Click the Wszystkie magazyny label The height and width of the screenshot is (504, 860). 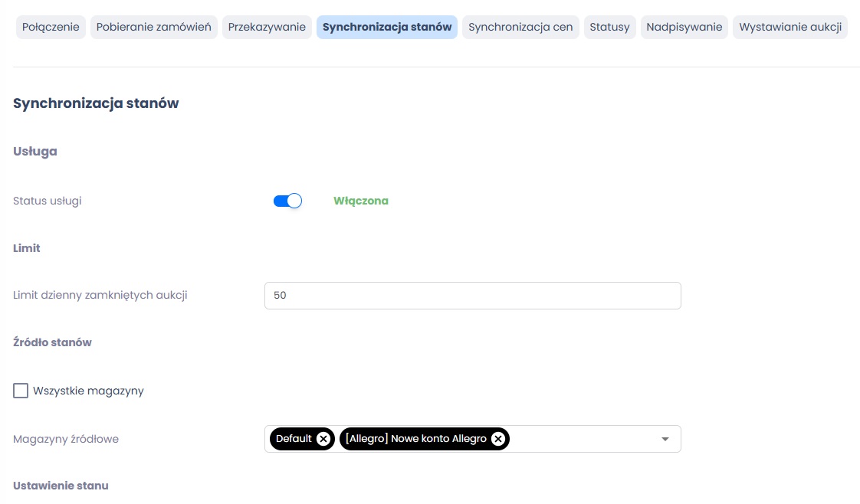(88, 391)
